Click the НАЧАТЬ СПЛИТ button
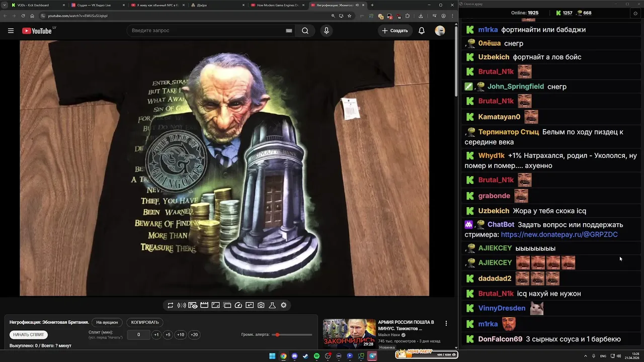This screenshot has height=362, width=644. (x=29, y=334)
